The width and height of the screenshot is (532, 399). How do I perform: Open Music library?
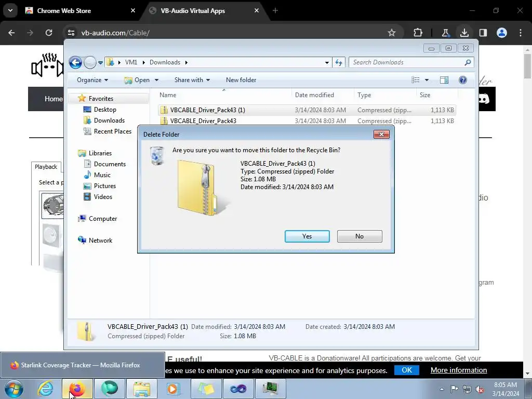(102, 175)
